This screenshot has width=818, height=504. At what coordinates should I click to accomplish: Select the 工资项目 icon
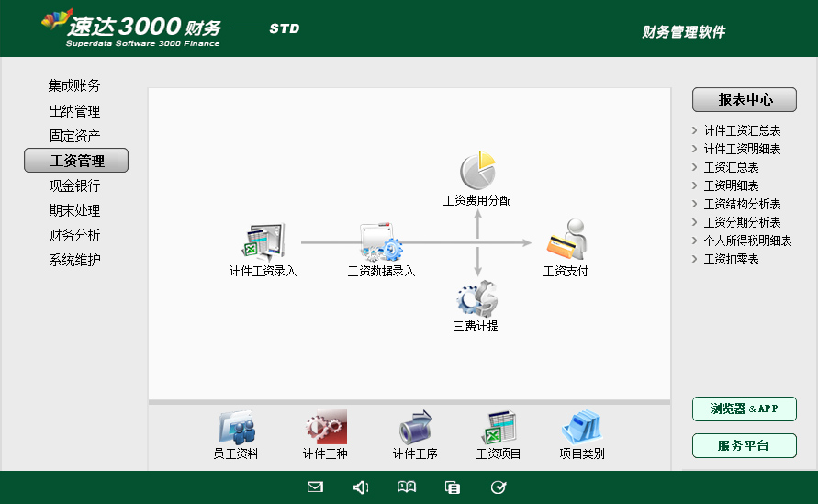point(499,428)
